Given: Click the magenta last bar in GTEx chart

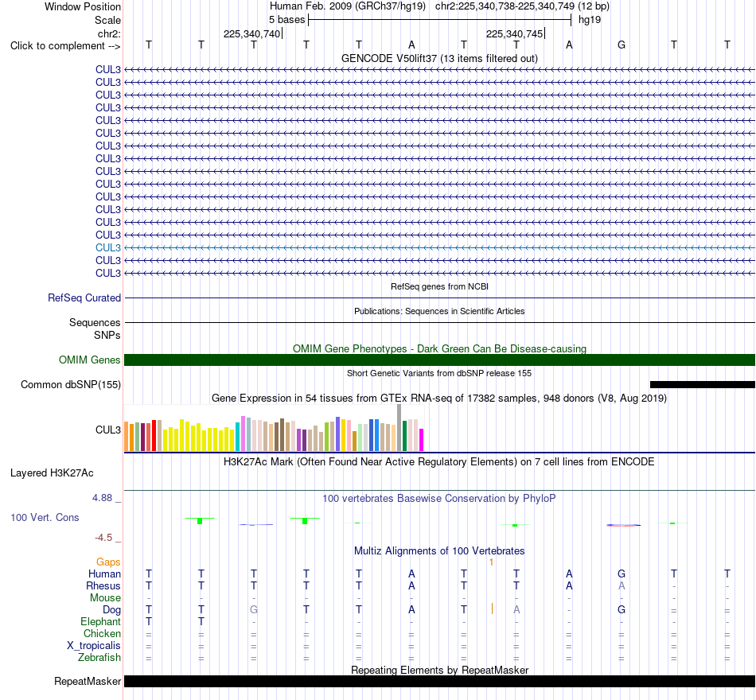Looking at the screenshot, I should point(422,440).
